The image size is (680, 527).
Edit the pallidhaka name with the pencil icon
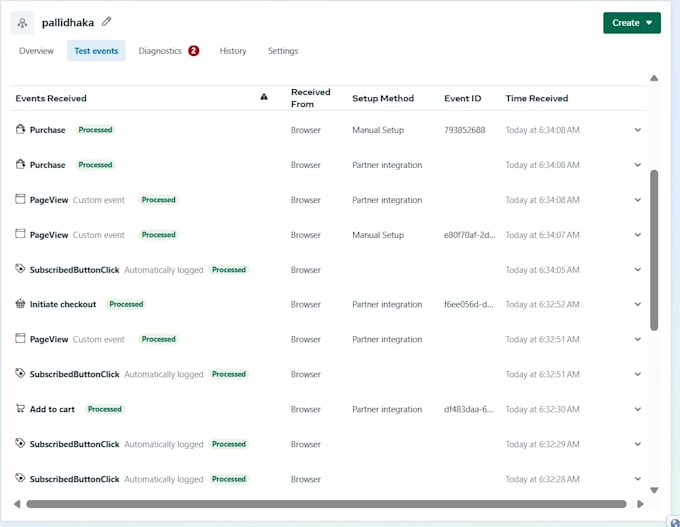(107, 21)
